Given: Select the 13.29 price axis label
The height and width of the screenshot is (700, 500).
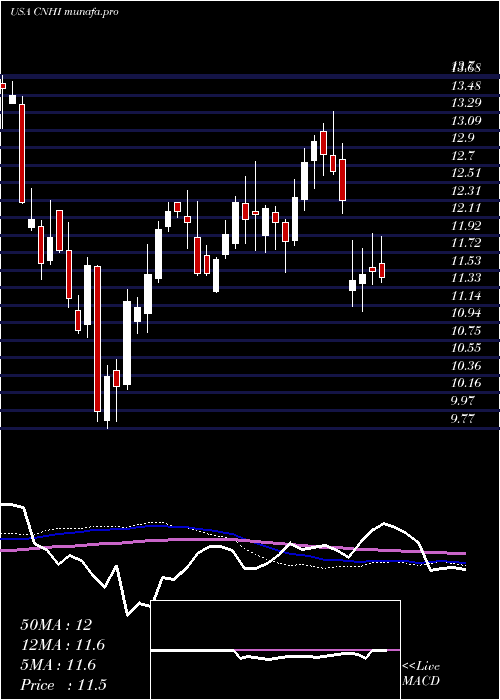Looking at the screenshot, I should tap(466, 103).
